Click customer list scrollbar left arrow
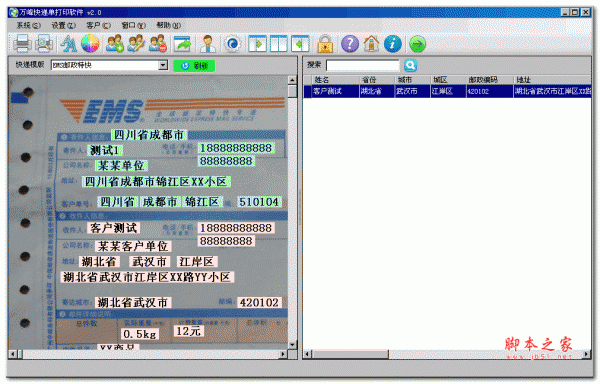This screenshot has width=600, height=384. (307, 354)
